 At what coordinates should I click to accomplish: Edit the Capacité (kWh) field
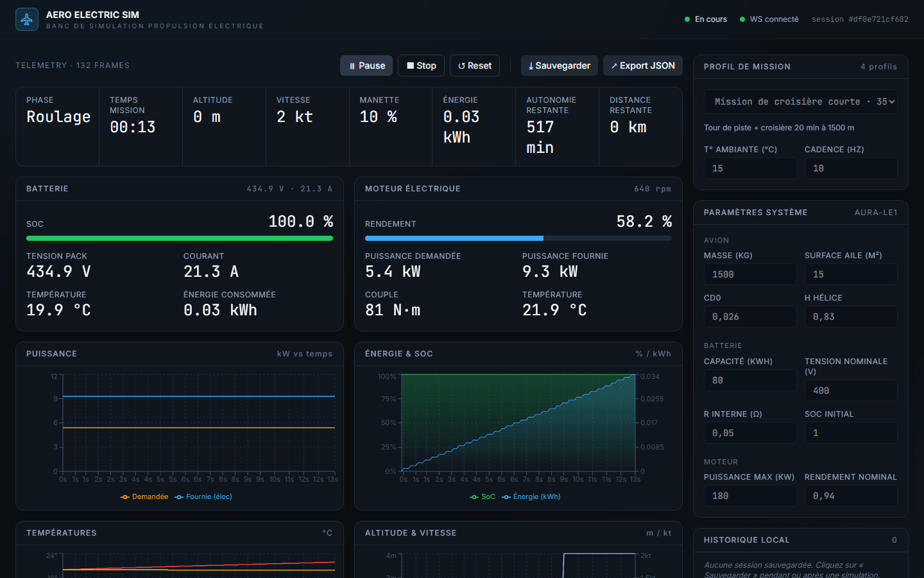(750, 380)
